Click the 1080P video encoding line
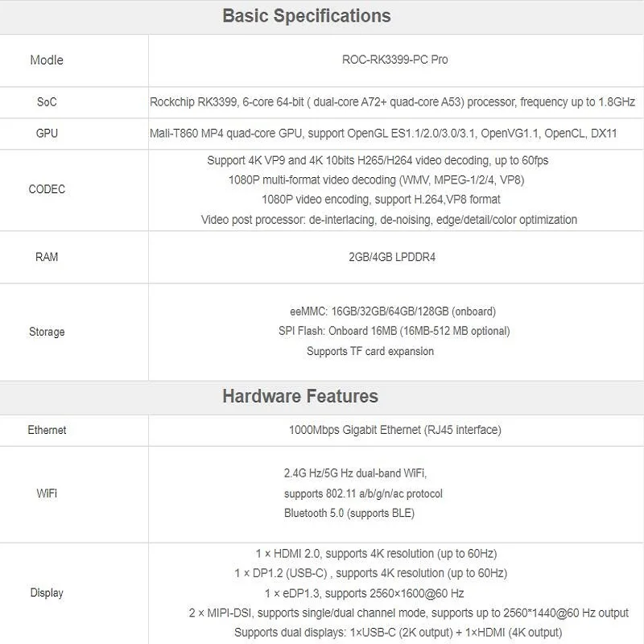The image size is (644, 644). click(381, 199)
